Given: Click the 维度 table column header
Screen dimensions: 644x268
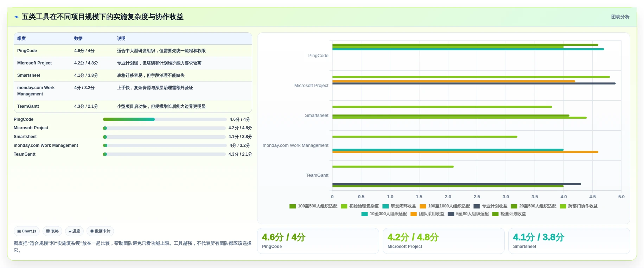Looking at the screenshot, I should pyautogui.click(x=21, y=38).
